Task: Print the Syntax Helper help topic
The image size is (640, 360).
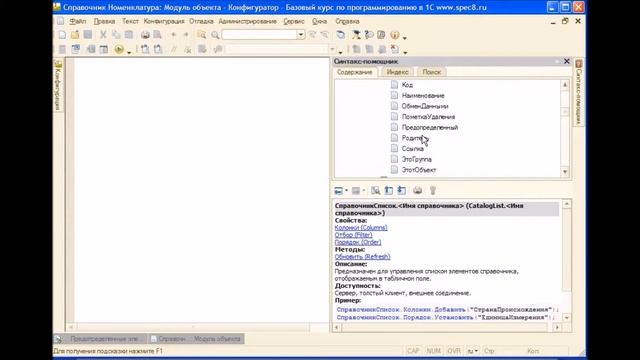Action: tap(418, 191)
